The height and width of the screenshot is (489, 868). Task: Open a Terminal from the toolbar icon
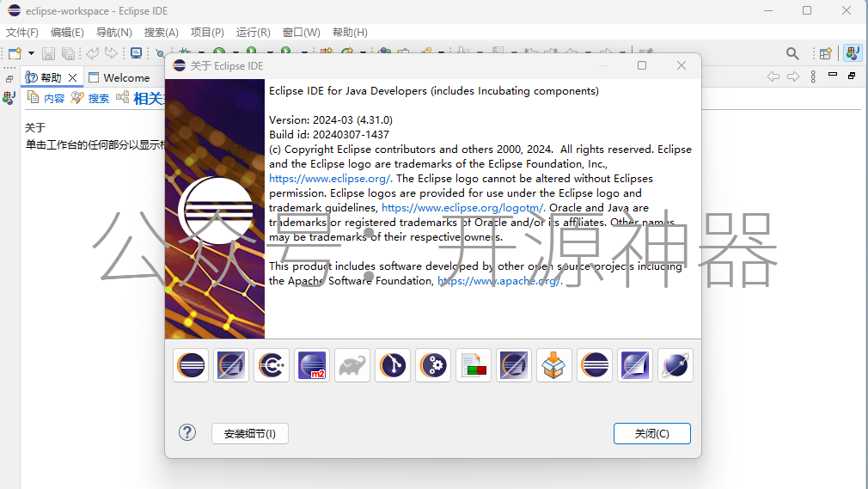pyautogui.click(x=136, y=53)
